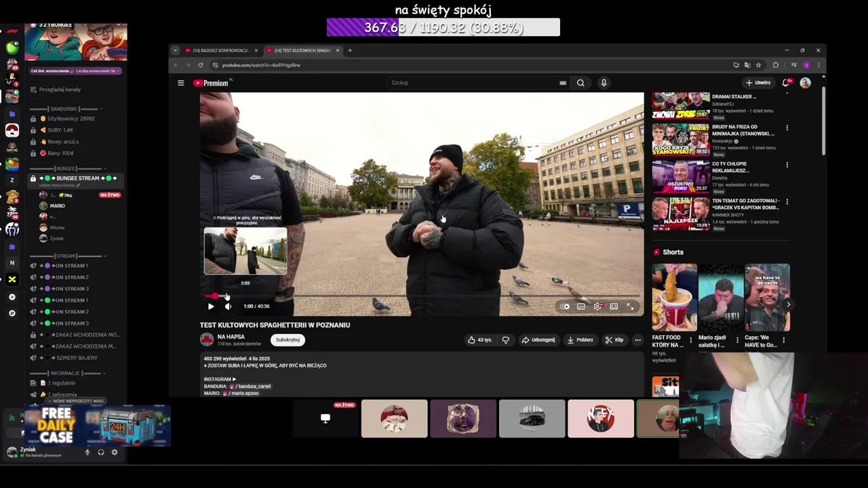
Task: Open the browser extensions puzzle icon
Action: 776,65
